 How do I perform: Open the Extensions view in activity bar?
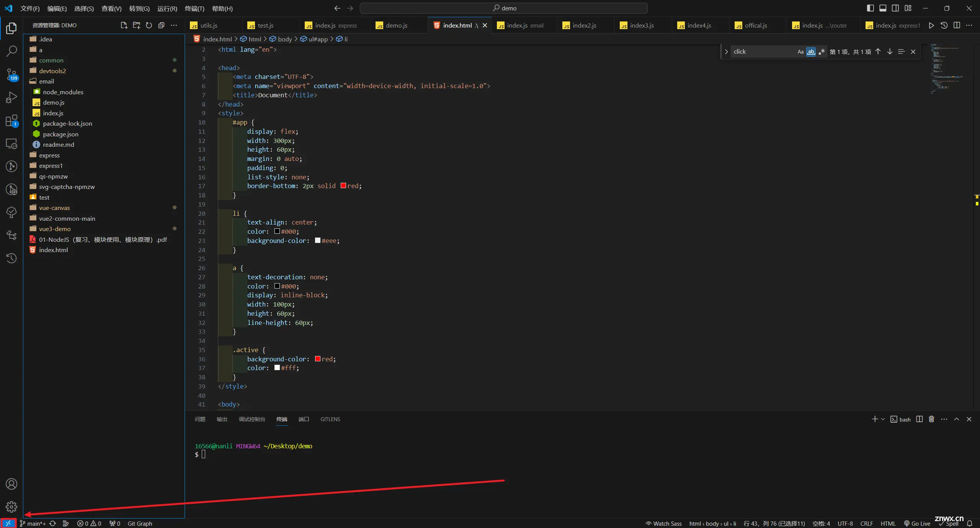11,121
